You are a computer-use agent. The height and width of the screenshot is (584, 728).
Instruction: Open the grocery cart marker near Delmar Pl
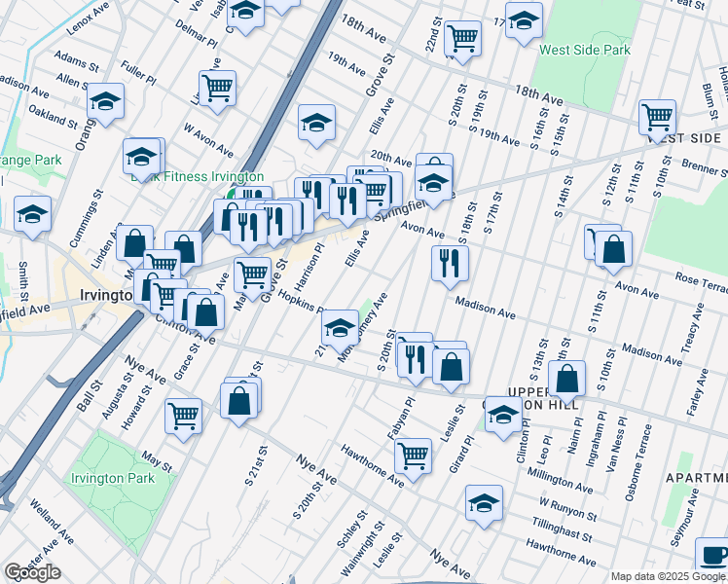click(x=217, y=90)
